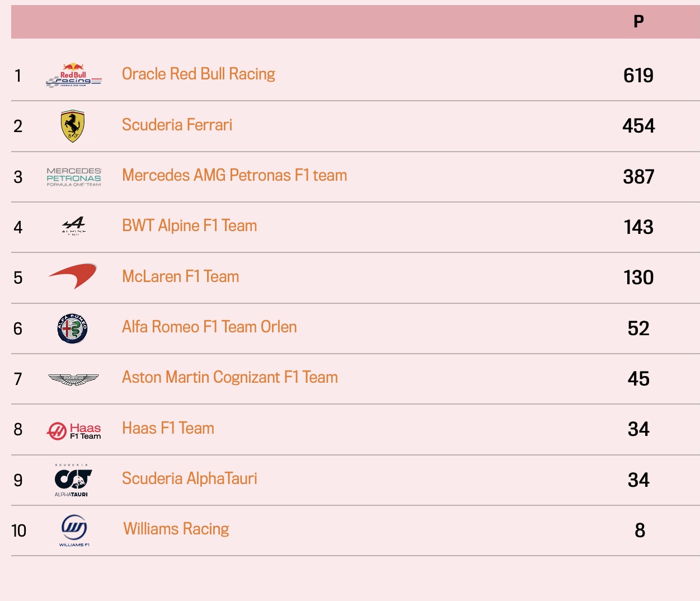Select the McLaren F1 Team link

click(181, 276)
